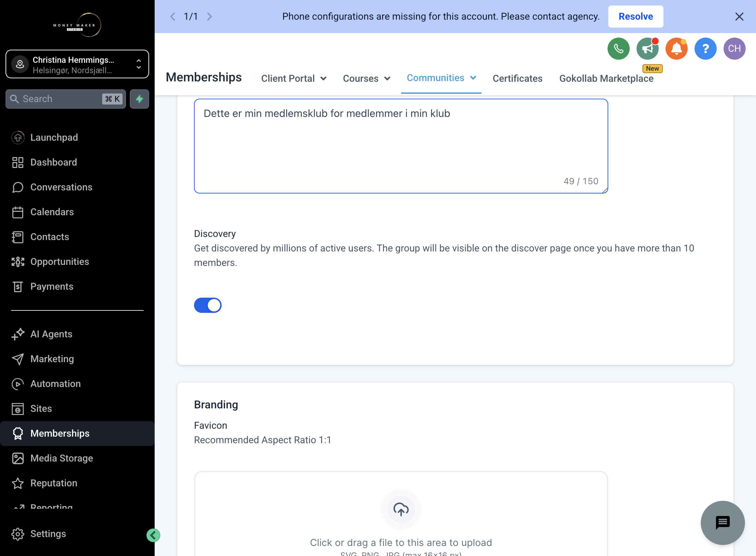
Task: Click the cloud upload icon for the favicon
Action: pos(401,509)
